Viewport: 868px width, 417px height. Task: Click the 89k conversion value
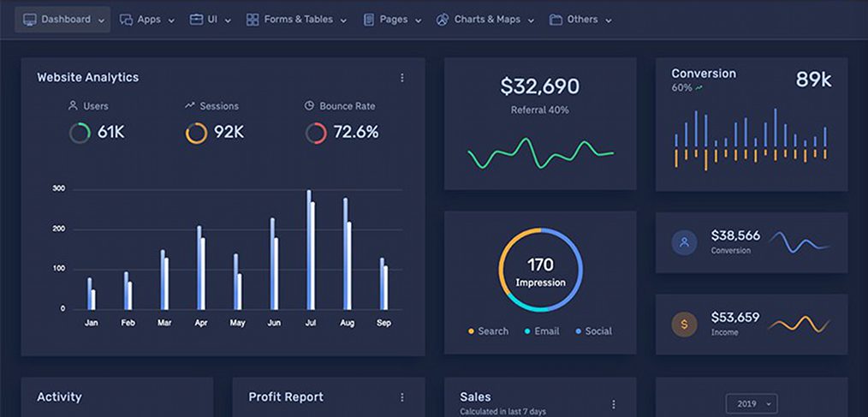[x=814, y=80]
